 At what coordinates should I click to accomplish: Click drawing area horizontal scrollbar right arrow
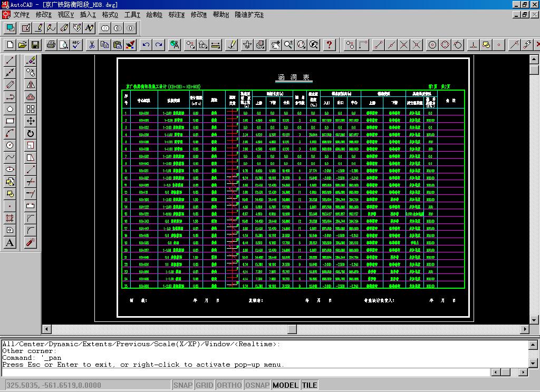(525, 329)
